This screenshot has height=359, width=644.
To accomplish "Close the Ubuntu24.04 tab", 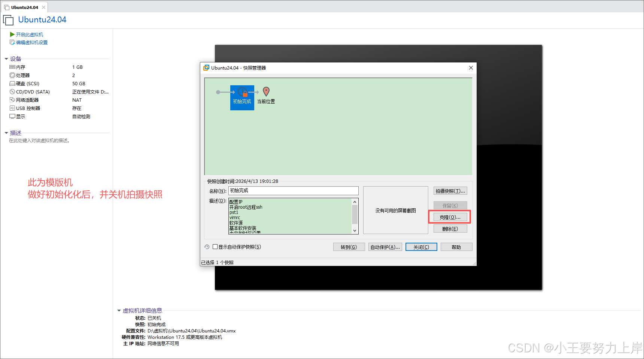I will point(43,7).
